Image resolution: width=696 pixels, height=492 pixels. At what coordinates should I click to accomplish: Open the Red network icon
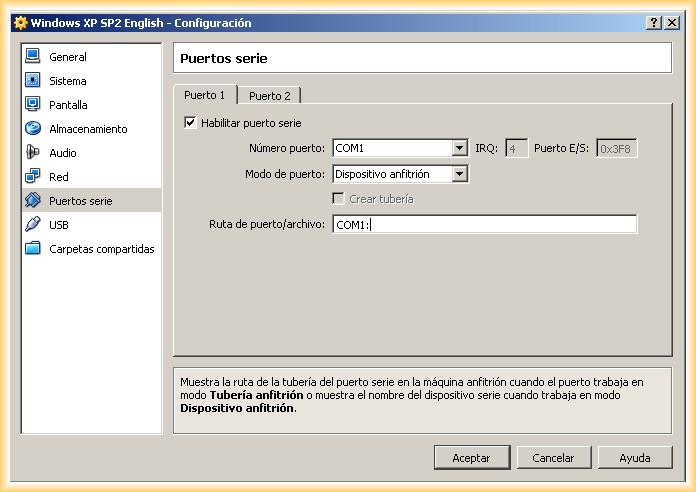[x=33, y=177]
